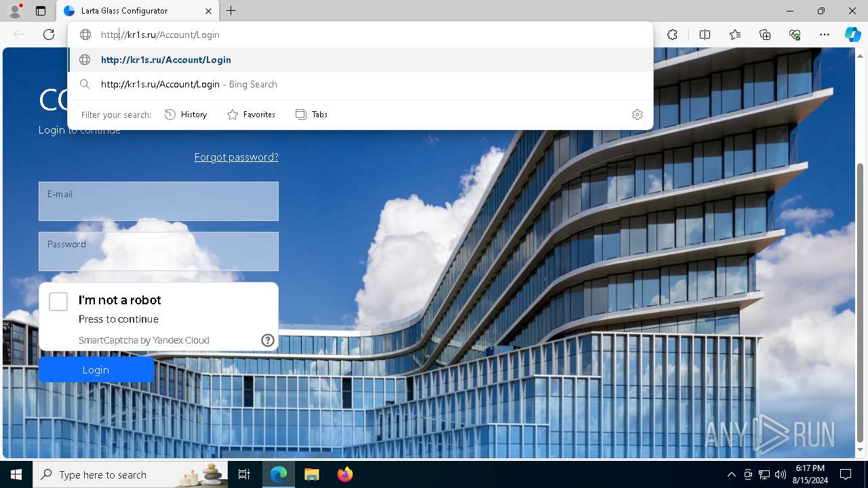Screen dimensions: 868x488
Task: Refresh the current page
Action: coord(49,35)
